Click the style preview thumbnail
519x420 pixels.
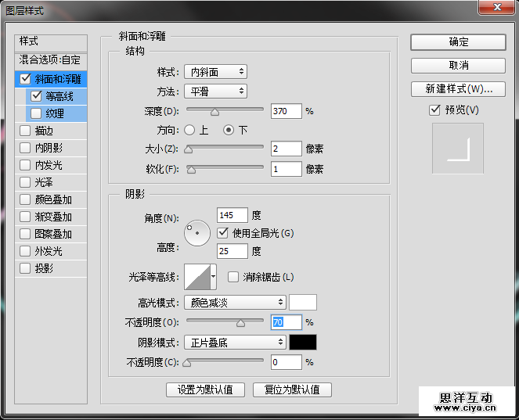point(458,148)
